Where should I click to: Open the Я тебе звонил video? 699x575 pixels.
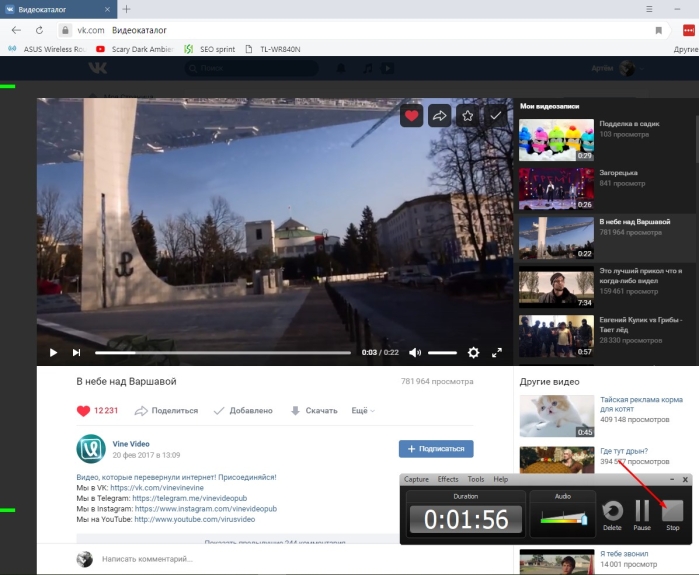tap(624, 554)
